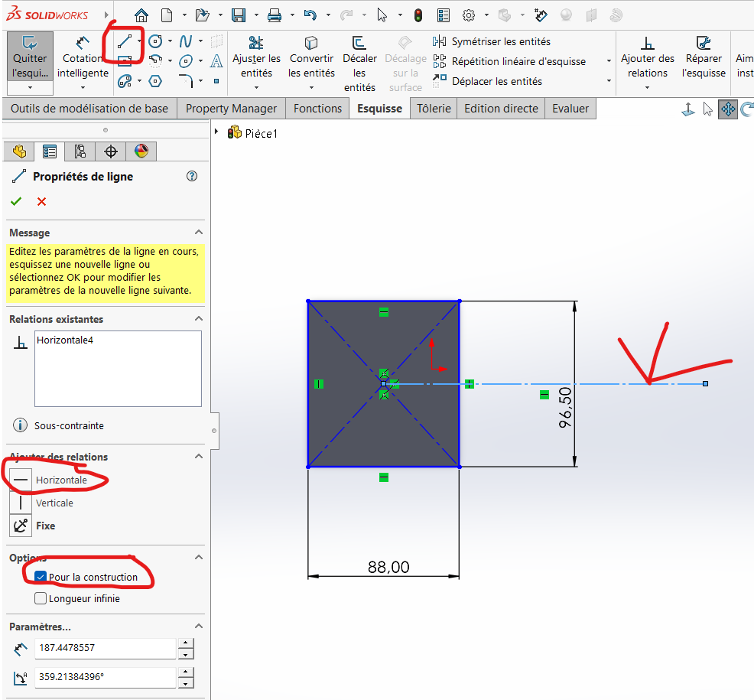This screenshot has width=754, height=700.
Task: Click the Rebuild traffic light icon
Action: click(418, 15)
